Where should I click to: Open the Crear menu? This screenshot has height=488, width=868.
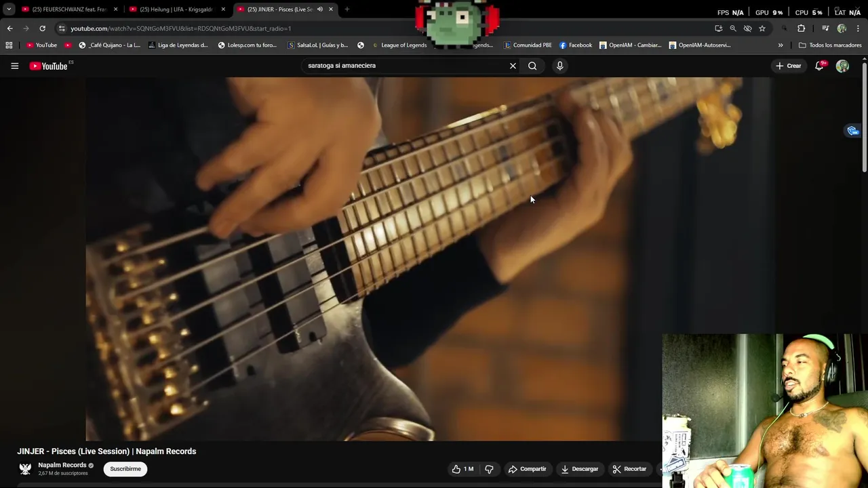pos(789,66)
